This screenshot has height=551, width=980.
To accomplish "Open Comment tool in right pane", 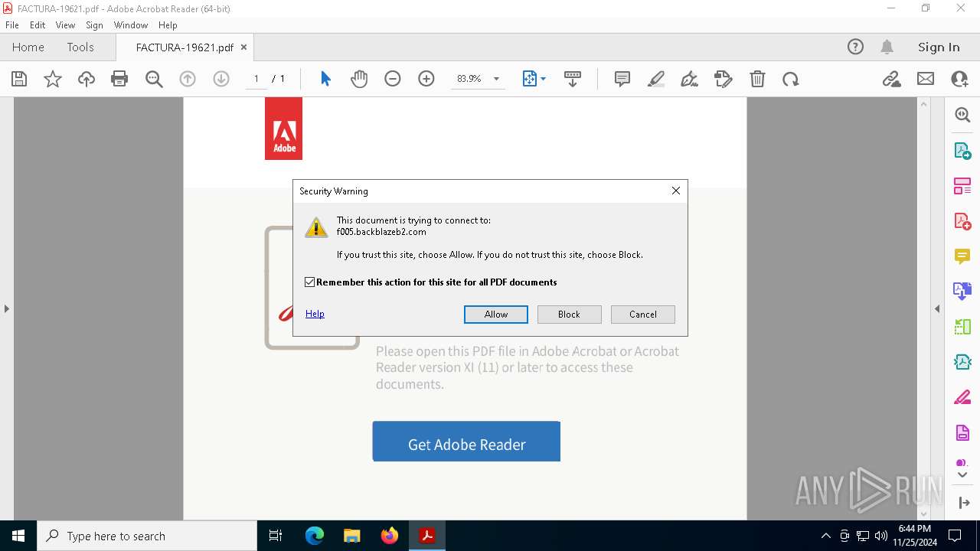I will (x=962, y=256).
